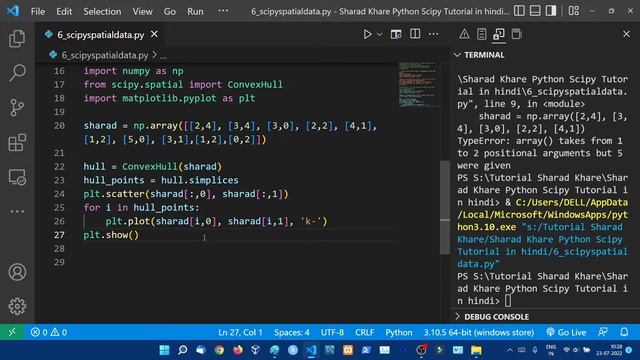Show the Debug Console panel icon
Screen dimensions: 640x360
click(516, 34)
